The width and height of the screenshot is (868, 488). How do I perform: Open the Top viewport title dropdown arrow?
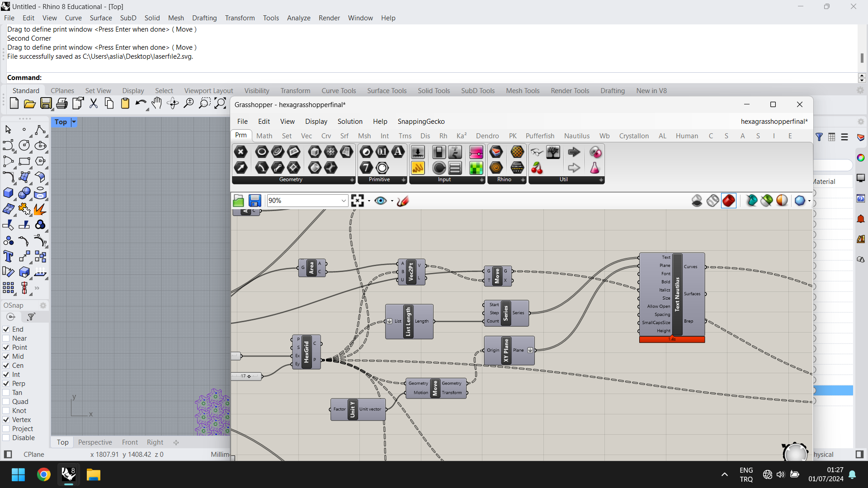coord(74,122)
